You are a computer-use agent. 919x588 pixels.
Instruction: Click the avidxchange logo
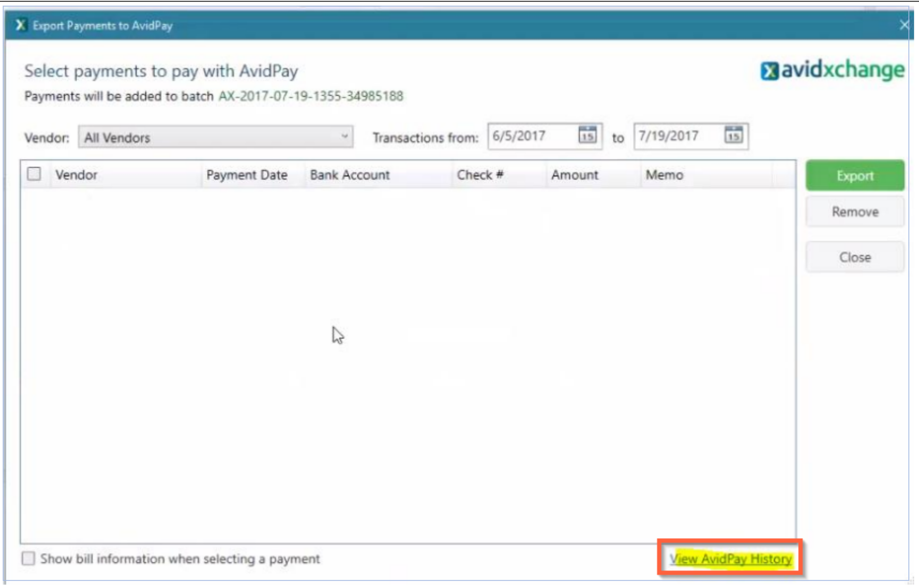[x=832, y=70]
